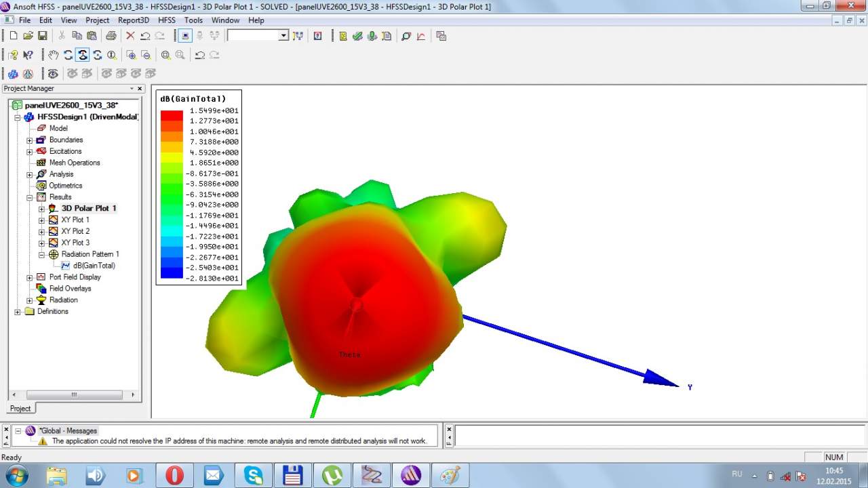This screenshot has height=488, width=868.
Task: Click the Print icon in toolbar
Action: coord(111,36)
